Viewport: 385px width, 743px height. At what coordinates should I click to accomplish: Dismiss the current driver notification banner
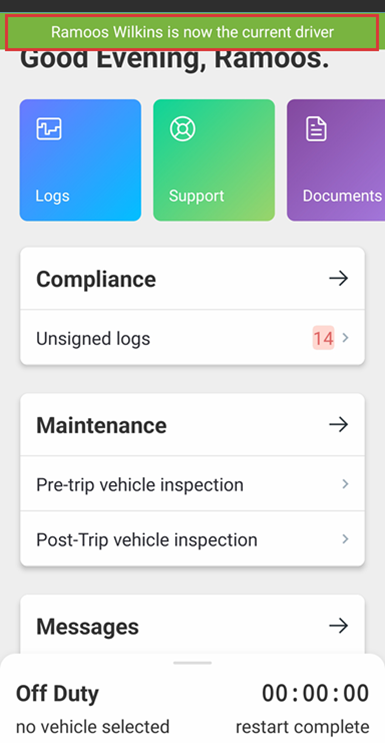192,32
